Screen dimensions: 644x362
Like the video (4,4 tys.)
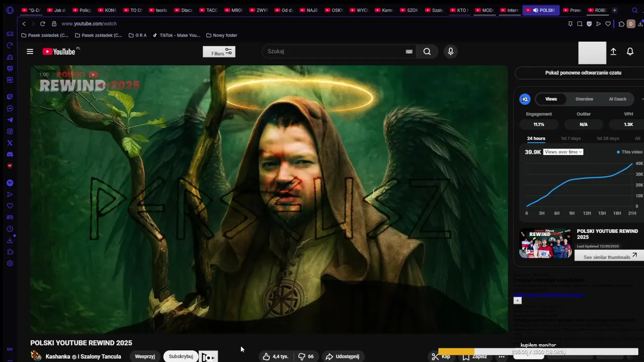(x=275, y=356)
